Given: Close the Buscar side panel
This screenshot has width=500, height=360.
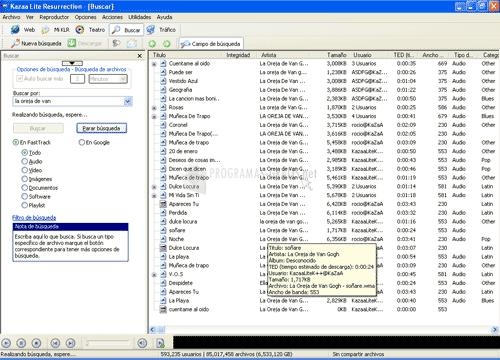Looking at the screenshot, I should click(x=140, y=56).
